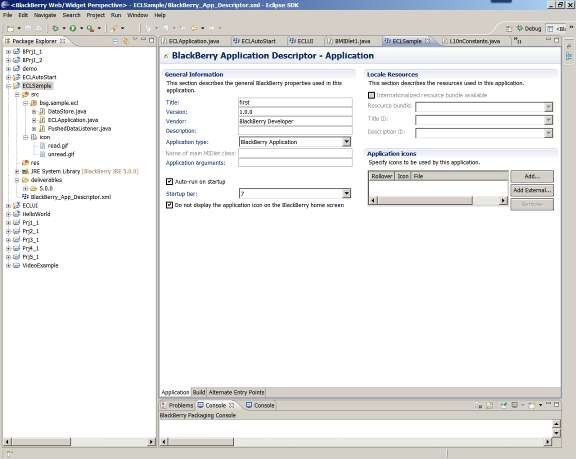576x459 pixels.
Task: Click the Package Explorer horizontal scrollbar
Action: pos(79,441)
